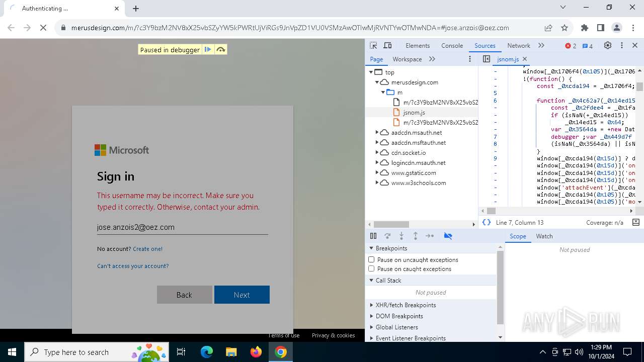Image resolution: width=644 pixels, height=362 pixels.
Task: Click the browser address bar URL
Action: point(290,28)
